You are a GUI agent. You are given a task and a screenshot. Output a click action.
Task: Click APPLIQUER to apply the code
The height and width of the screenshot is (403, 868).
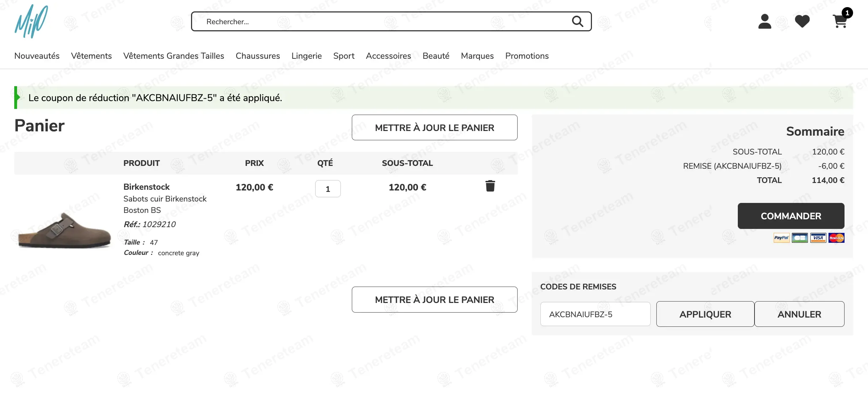click(705, 314)
